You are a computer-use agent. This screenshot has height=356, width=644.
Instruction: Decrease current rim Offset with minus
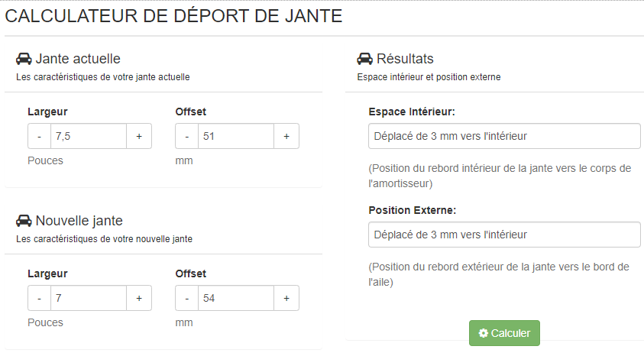click(187, 136)
